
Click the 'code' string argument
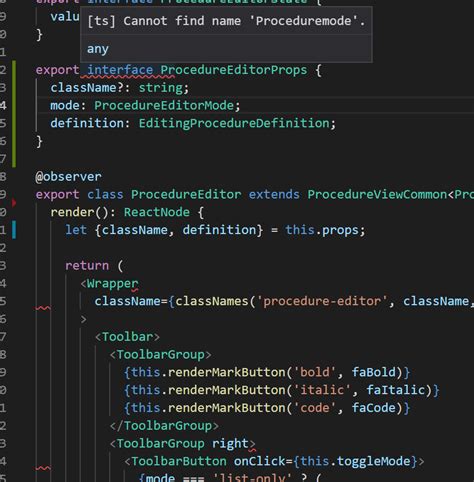point(314,408)
